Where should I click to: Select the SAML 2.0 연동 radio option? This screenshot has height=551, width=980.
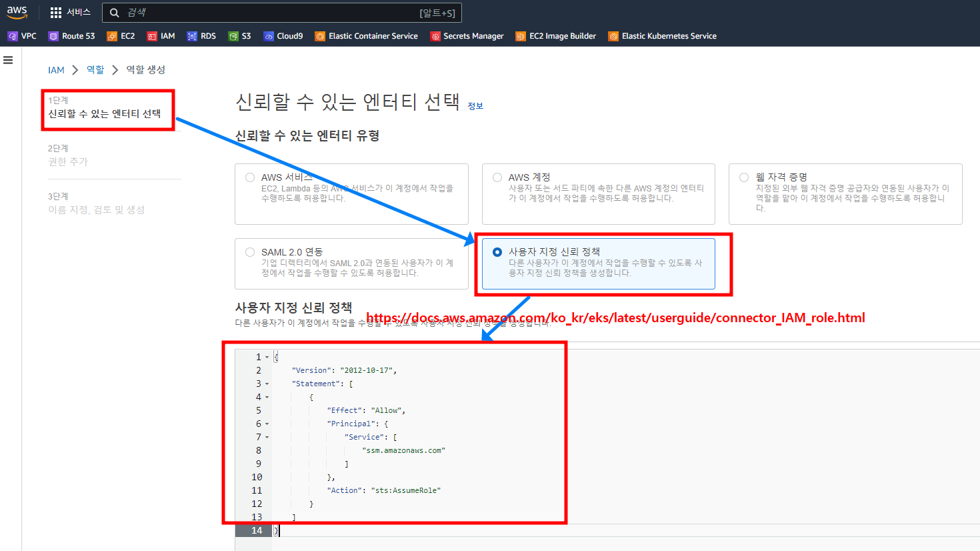250,252
